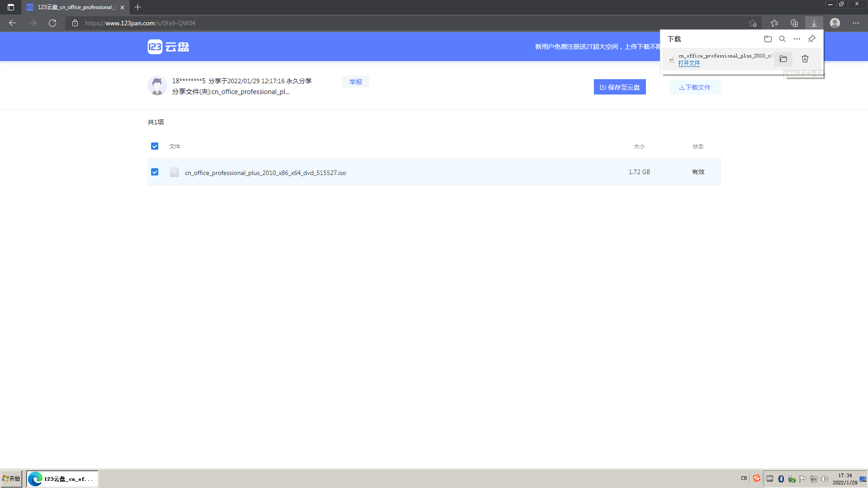Click the address bar URL field
Image resolution: width=868 pixels, height=488 pixels.
point(407,23)
